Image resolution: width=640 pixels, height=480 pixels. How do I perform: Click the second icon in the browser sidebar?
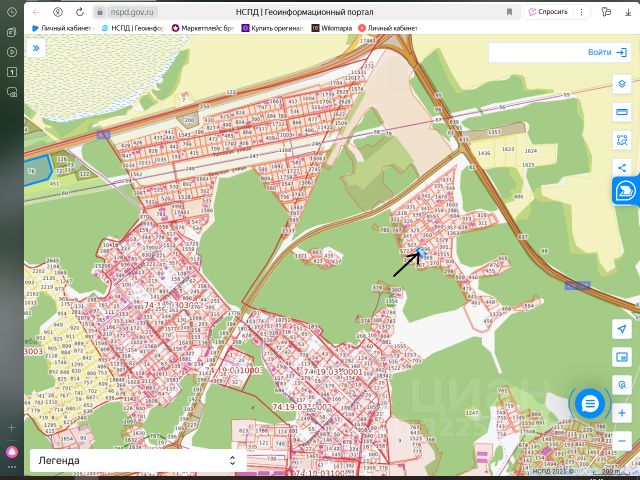pyautogui.click(x=12, y=32)
